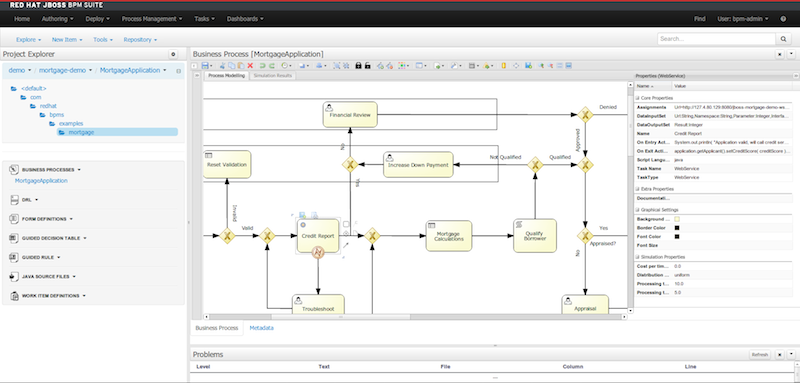Click the Copy icon in editor toolbar

pos(232,65)
